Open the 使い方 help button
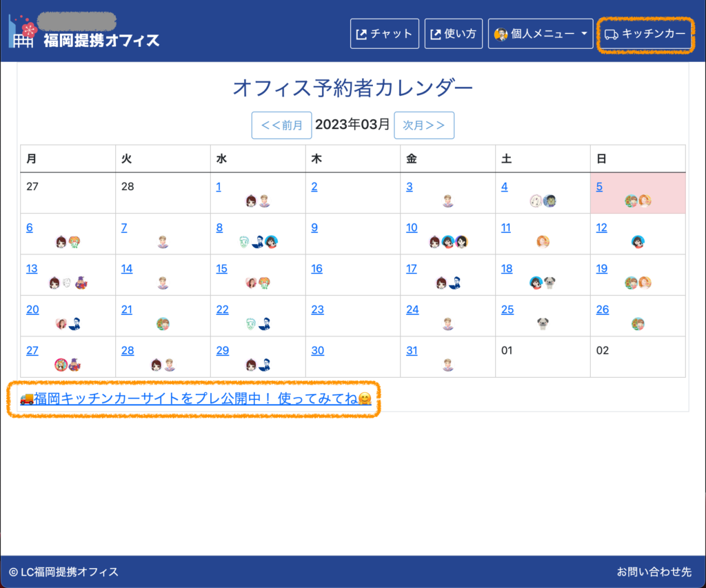Screen dimensions: 706x588 tap(453, 34)
